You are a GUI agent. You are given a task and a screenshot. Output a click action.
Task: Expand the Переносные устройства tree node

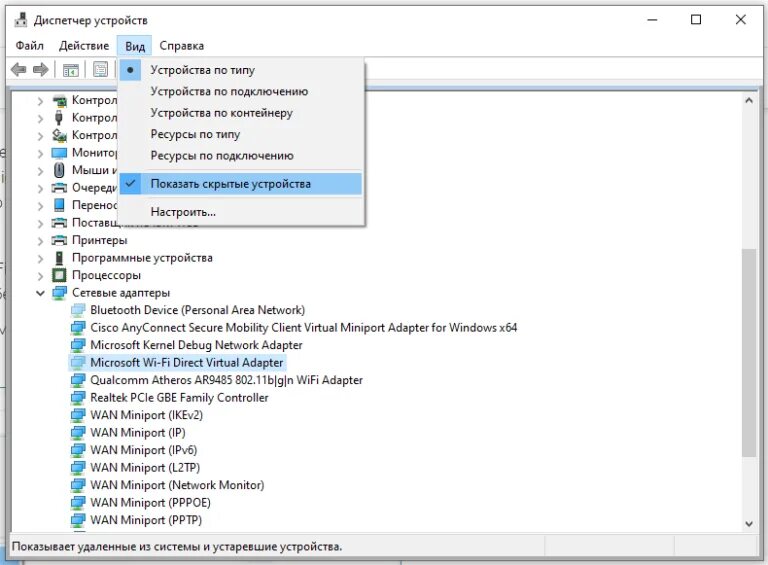(40, 206)
